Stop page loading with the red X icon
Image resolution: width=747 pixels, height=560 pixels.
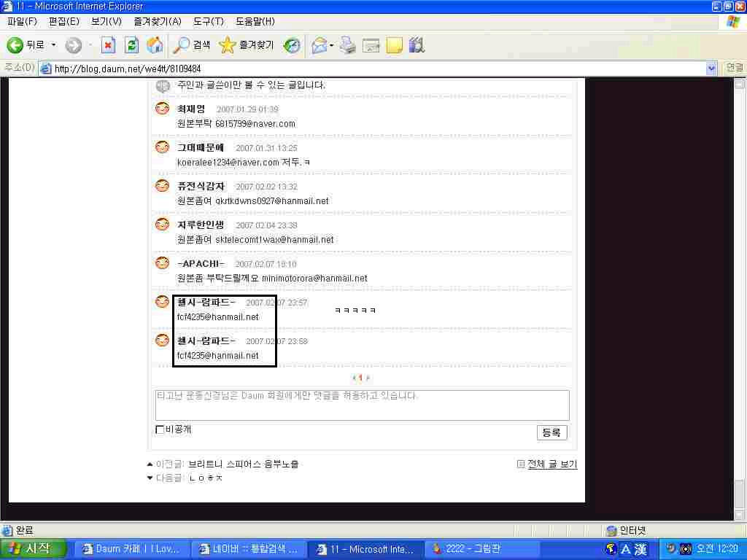click(108, 45)
